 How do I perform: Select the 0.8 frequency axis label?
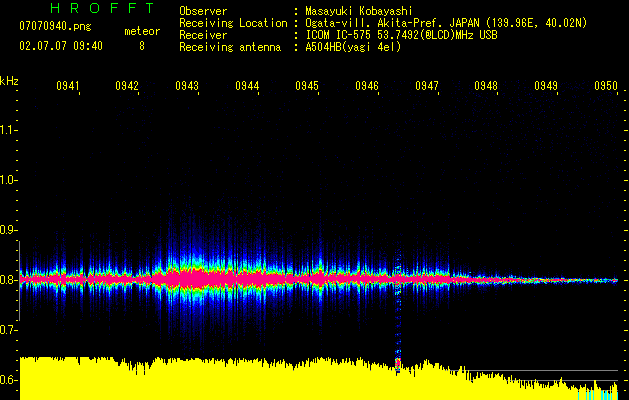coord(9,280)
